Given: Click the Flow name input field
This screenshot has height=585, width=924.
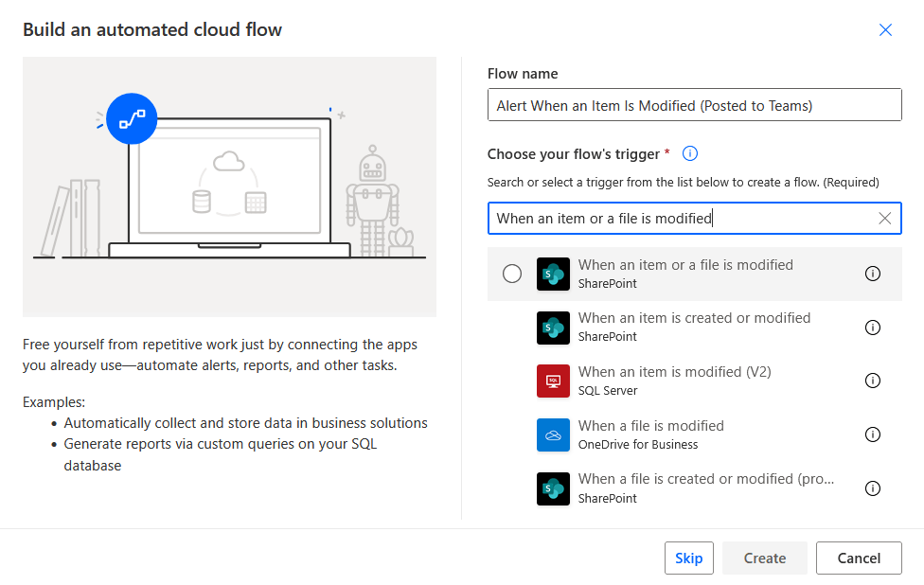Looking at the screenshot, I should pos(694,105).
